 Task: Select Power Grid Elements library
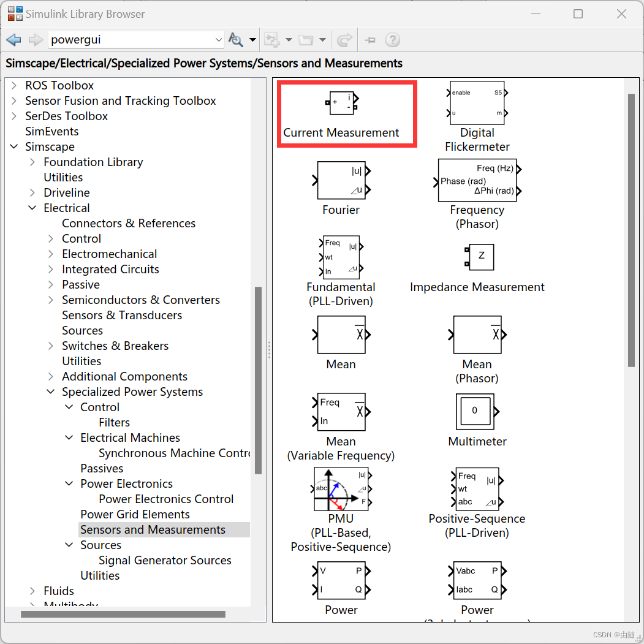click(135, 515)
